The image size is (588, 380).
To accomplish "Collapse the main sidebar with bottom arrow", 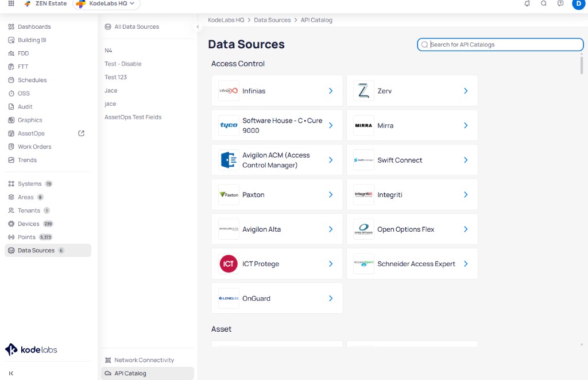I will (11, 373).
